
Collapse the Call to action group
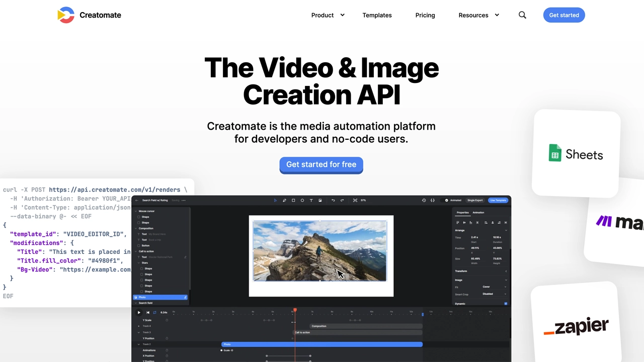(x=136, y=251)
